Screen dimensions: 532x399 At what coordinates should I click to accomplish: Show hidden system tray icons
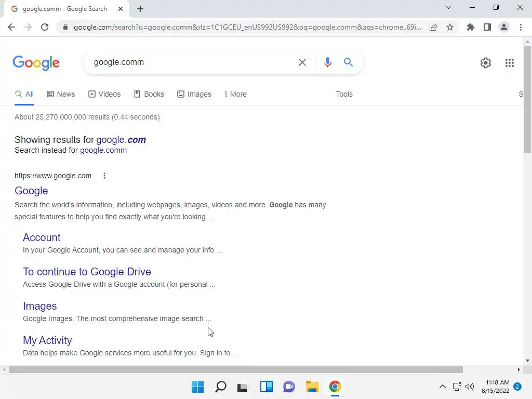pyautogui.click(x=443, y=387)
